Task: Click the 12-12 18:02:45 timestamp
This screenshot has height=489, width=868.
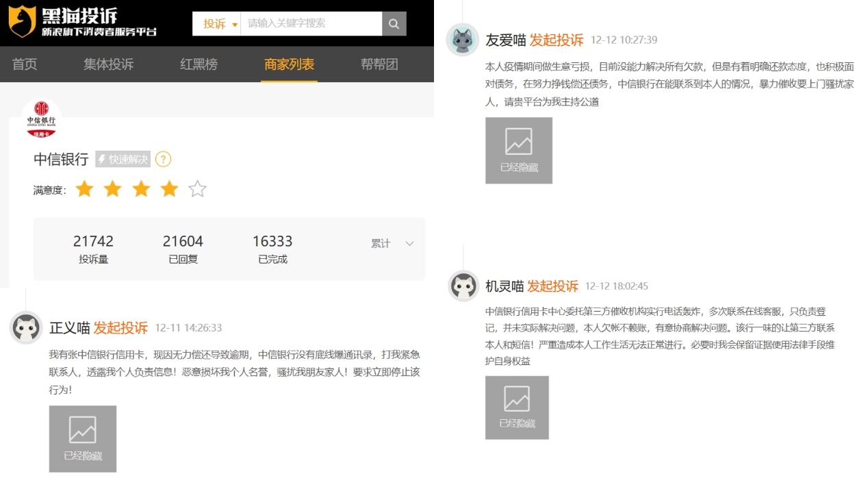Action: 617,286
